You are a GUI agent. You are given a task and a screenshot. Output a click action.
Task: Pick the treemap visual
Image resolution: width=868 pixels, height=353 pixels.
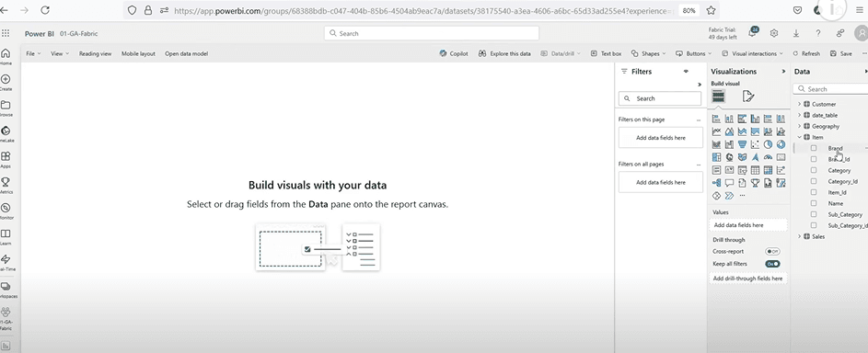pyautogui.click(x=716, y=157)
